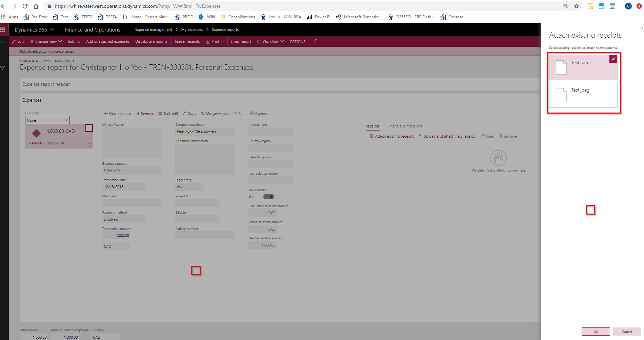Image resolution: width=644 pixels, height=340 pixels.
Task: Click the second Test.jpeg file icon
Action: click(x=561, y=95)
